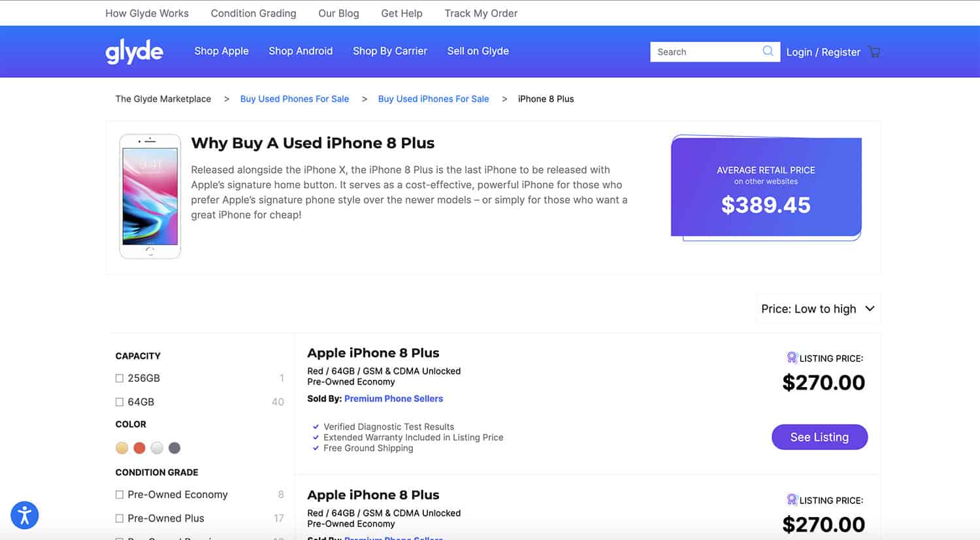The width and height of the screenshot is (980, 540).
Task: Enable the 256GB capacity filter
Action: tap(119, 378)
